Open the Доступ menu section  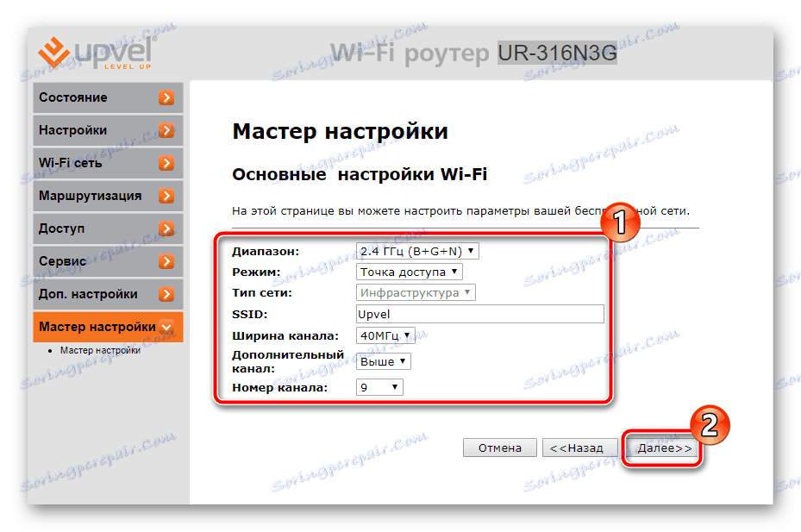(108, 228)
